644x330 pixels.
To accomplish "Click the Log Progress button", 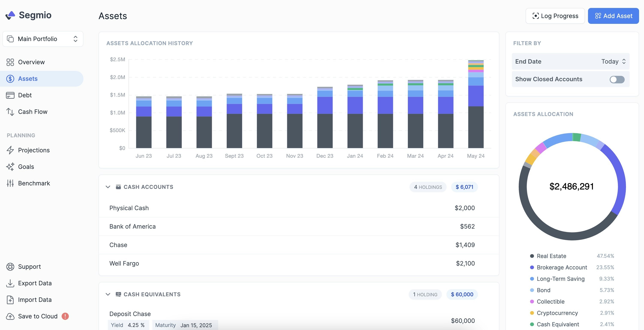I will [x=555, y=16].
